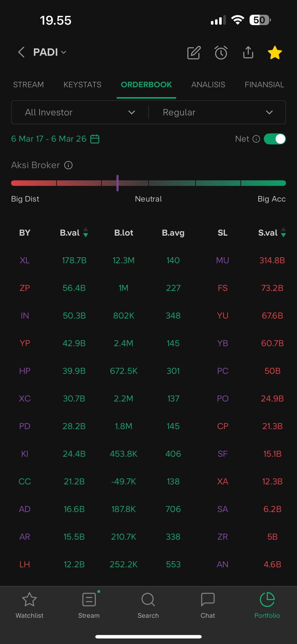Tap the Aksi Broker info icon
This screenshot has width=297, height=644.
point(68,165)
